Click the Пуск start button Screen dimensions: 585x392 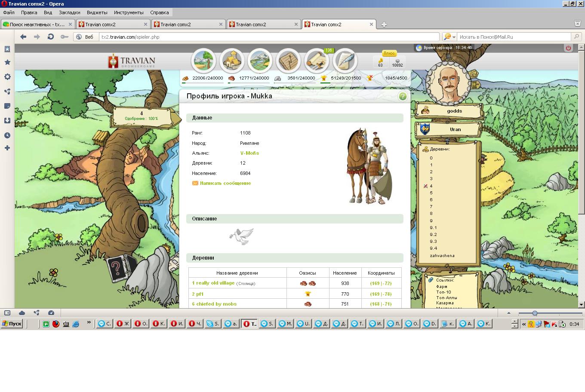click(x=12, y=324)
